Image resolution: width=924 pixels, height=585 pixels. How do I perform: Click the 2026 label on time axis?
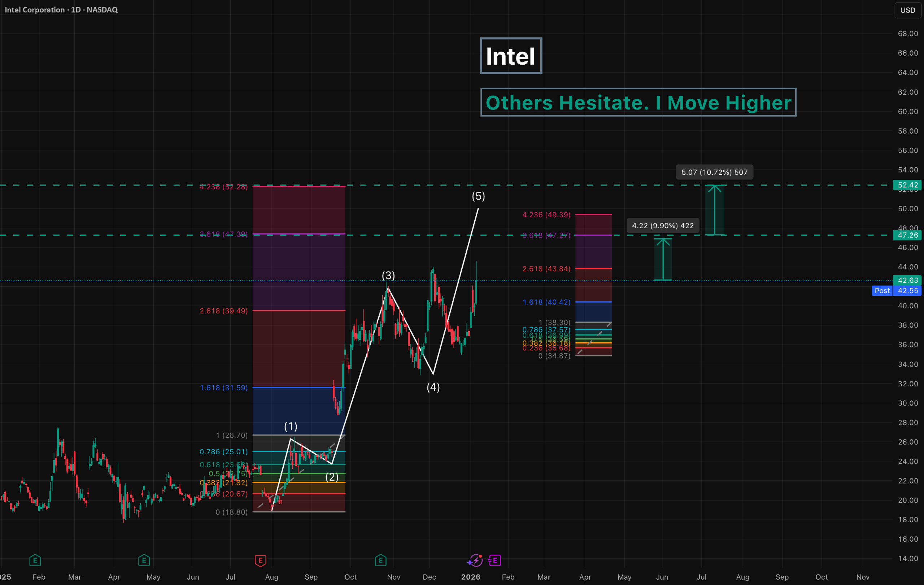click(x=470, y=577)
